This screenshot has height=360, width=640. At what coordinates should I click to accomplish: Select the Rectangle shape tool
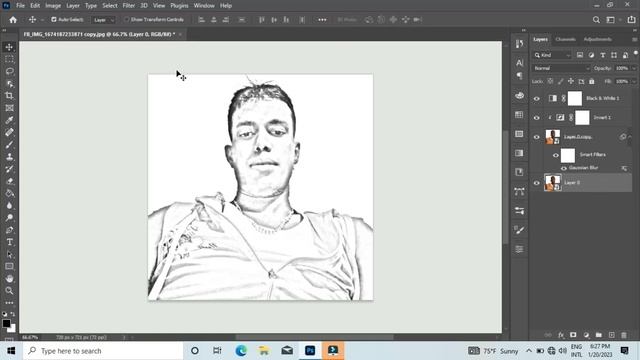point(9,267)
